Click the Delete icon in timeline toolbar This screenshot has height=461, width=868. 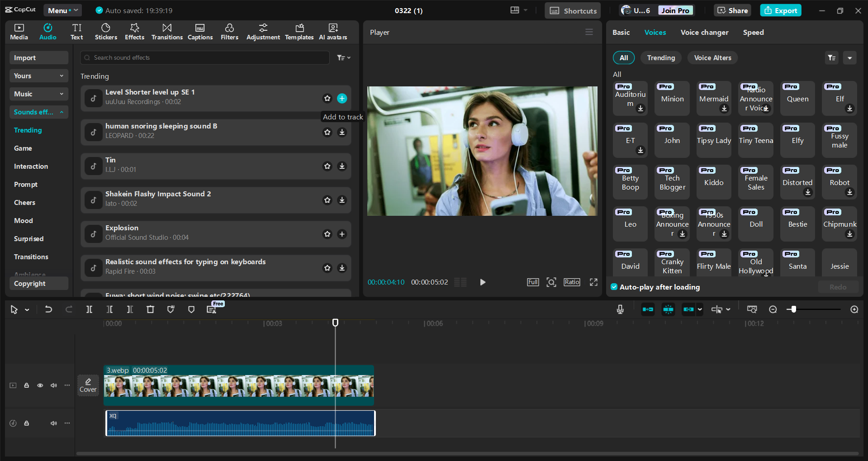tap(150, 309)
